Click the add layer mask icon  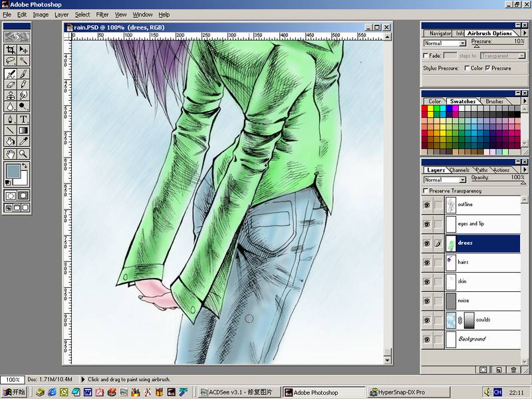(483, 370)
